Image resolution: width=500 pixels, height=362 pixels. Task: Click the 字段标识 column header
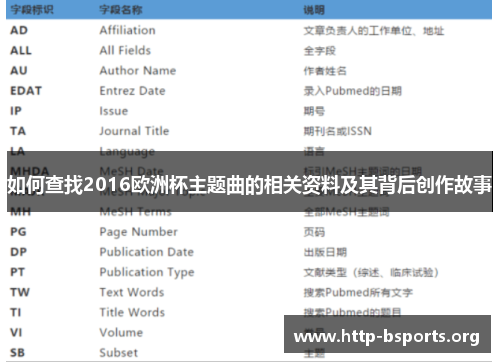(32, 10)
